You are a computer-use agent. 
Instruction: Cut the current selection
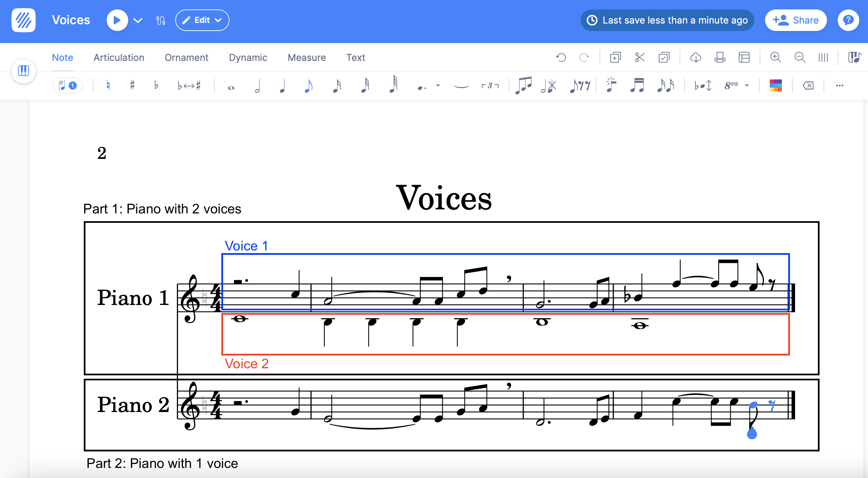(x=640, y=57)
